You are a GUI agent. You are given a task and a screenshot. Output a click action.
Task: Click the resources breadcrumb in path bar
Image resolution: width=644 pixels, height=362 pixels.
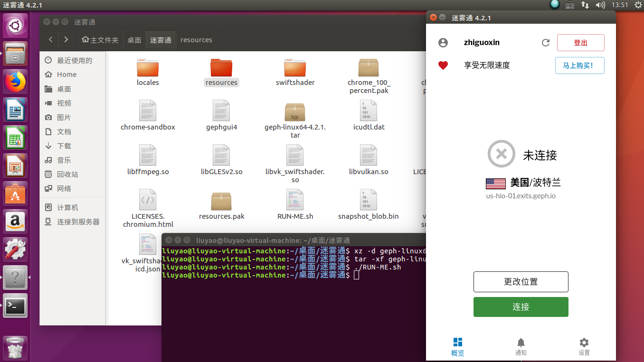point(196,40)
